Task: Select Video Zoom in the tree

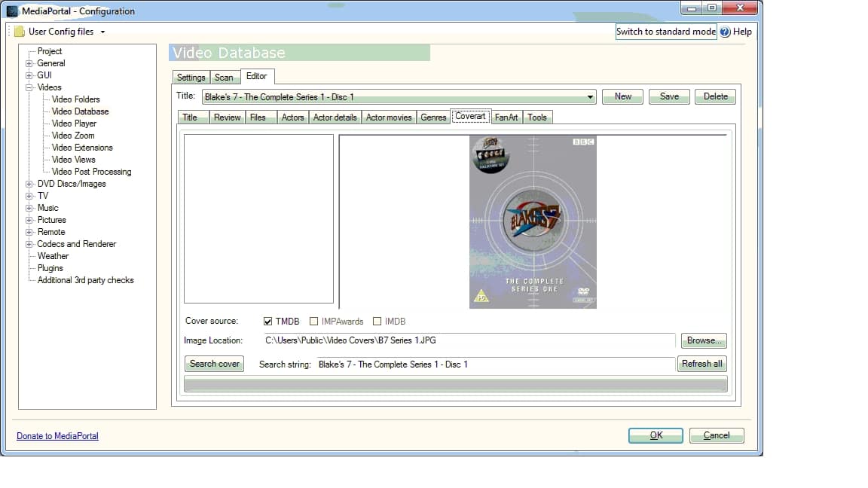Action: tap(73, 136)
